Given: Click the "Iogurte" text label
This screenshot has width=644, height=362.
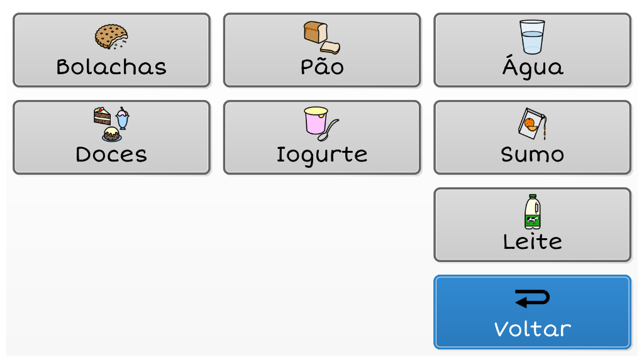Looking at the screenshot, I should [322, 155].
